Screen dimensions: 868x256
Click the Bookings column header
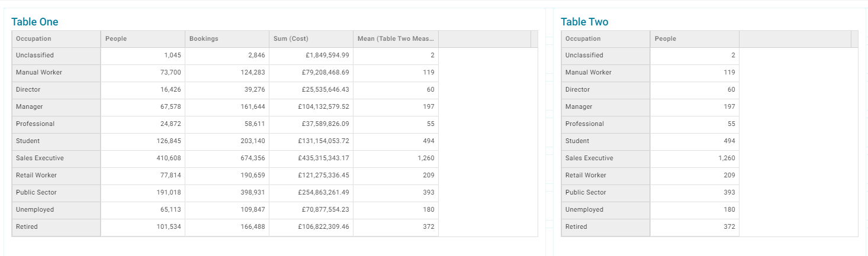click(227, 39)
